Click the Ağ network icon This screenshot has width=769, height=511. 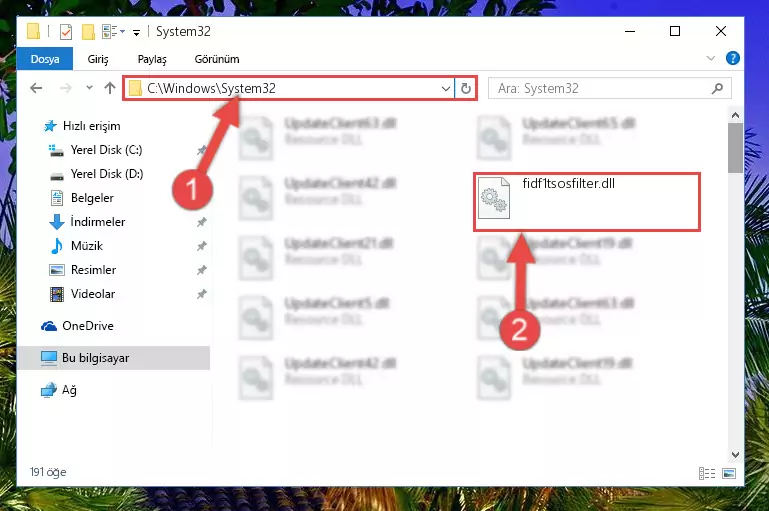pos(49,390)
